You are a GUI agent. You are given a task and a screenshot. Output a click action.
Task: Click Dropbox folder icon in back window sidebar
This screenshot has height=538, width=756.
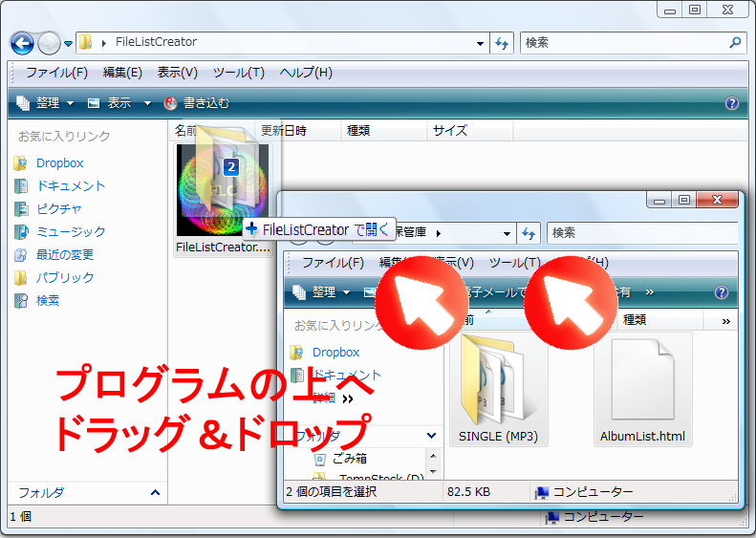coord(21,163)
